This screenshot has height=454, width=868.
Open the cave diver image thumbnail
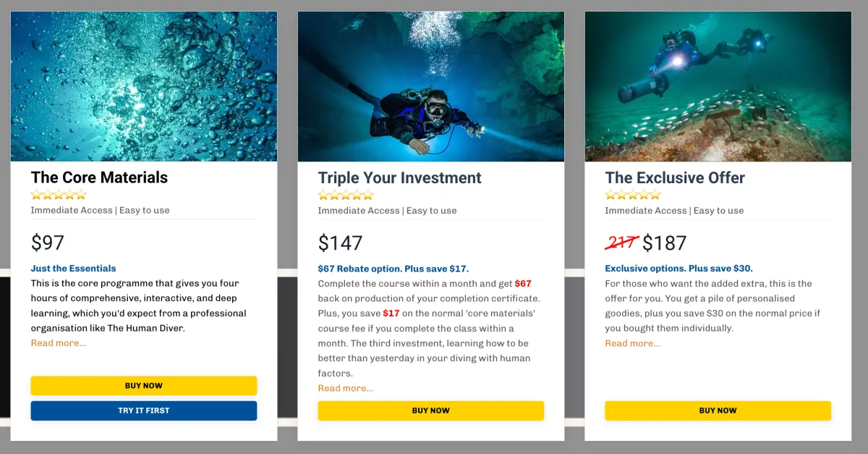pyautogui.click(x=430, y=86)
